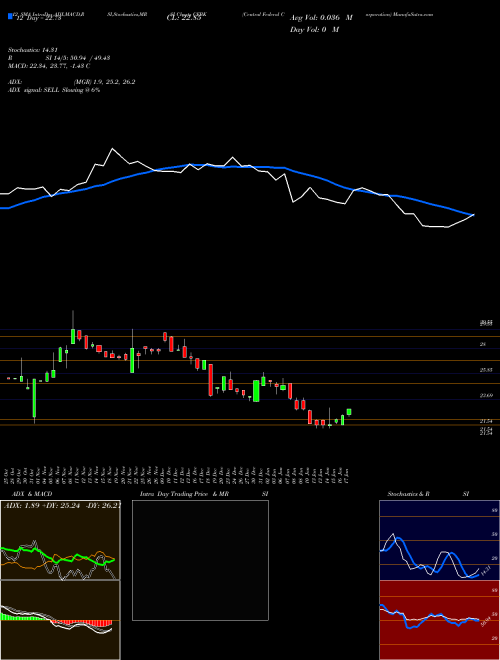Select the 'Avg Vol: 0.036 M' text
500x660 pixels.
(321, 19)
